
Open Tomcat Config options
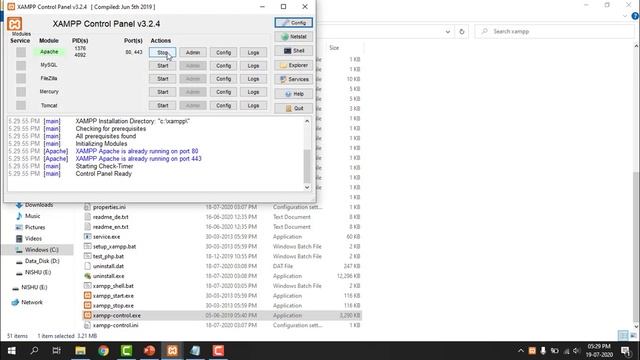tap(223, 105)
